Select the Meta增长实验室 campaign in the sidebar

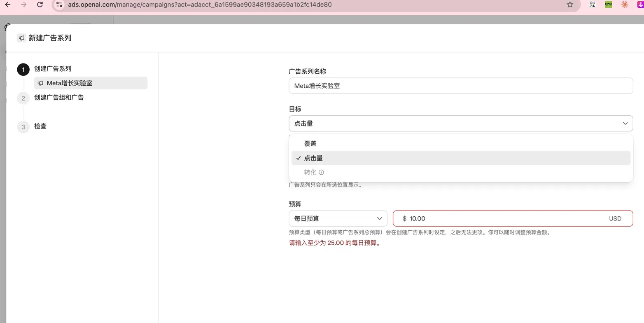(91, 83)
